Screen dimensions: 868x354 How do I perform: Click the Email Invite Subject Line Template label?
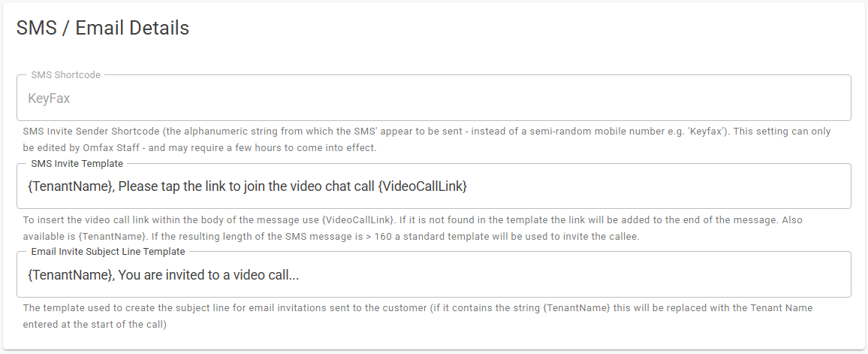pos(108,252)
